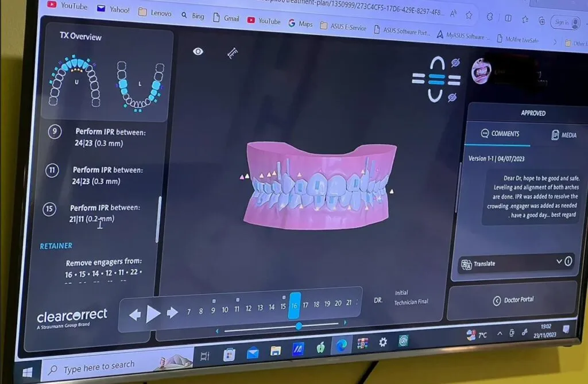Click the Translate info icon
The width and height of the screenshot is (588, 384).
tap(568, 261)
